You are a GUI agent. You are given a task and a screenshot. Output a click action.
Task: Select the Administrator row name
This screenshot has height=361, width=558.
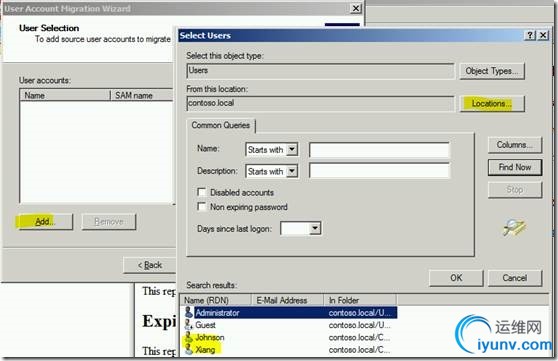tap(217, 313)
